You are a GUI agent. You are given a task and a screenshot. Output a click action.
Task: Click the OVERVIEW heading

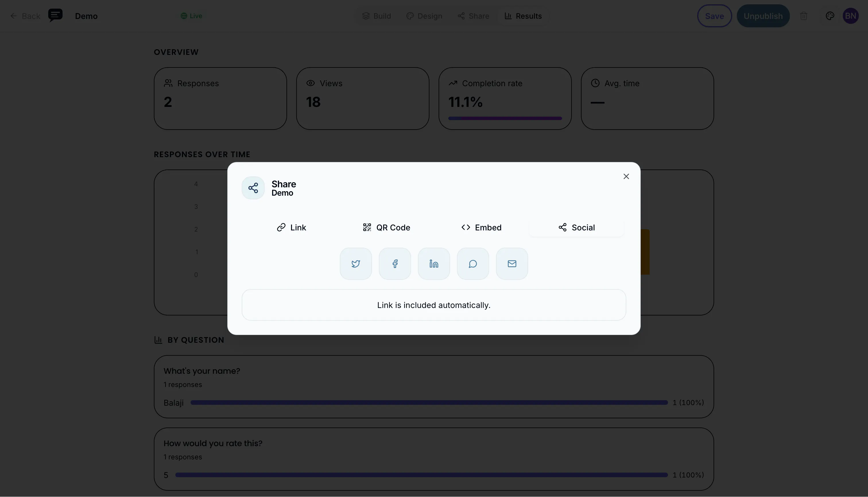point(176,52)
